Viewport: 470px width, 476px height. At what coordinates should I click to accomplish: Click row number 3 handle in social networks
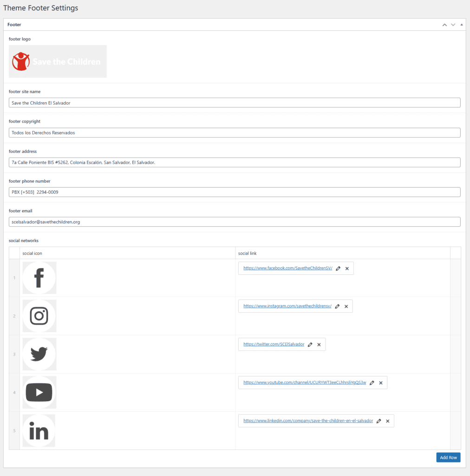[x=14, y=354]
